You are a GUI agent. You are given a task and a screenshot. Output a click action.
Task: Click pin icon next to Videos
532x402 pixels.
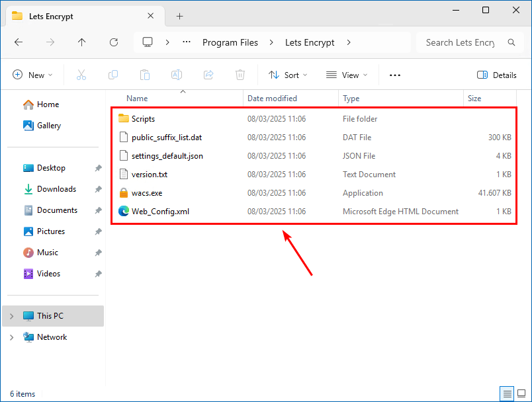point(98,274)
